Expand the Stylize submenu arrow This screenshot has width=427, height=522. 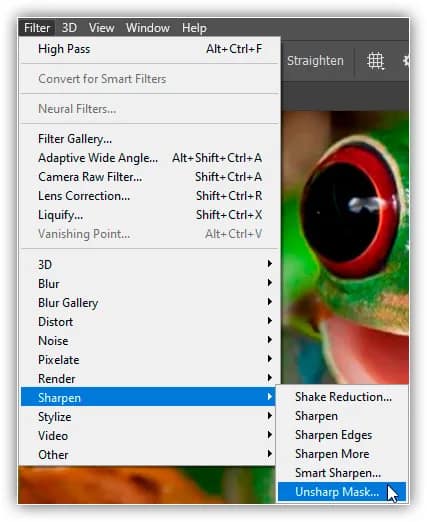[x=270, y=416]
